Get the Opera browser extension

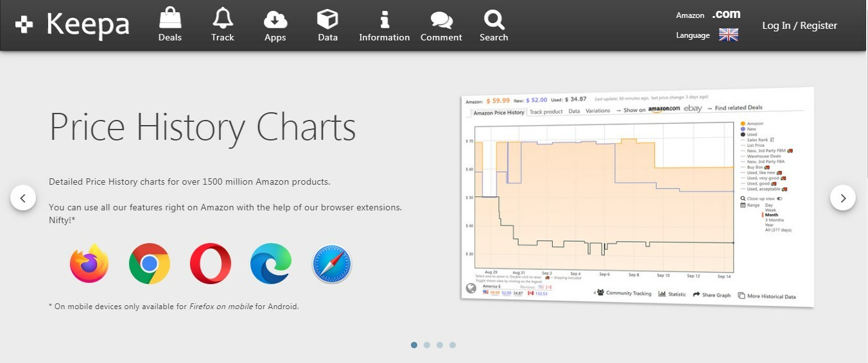pos(211,264)
